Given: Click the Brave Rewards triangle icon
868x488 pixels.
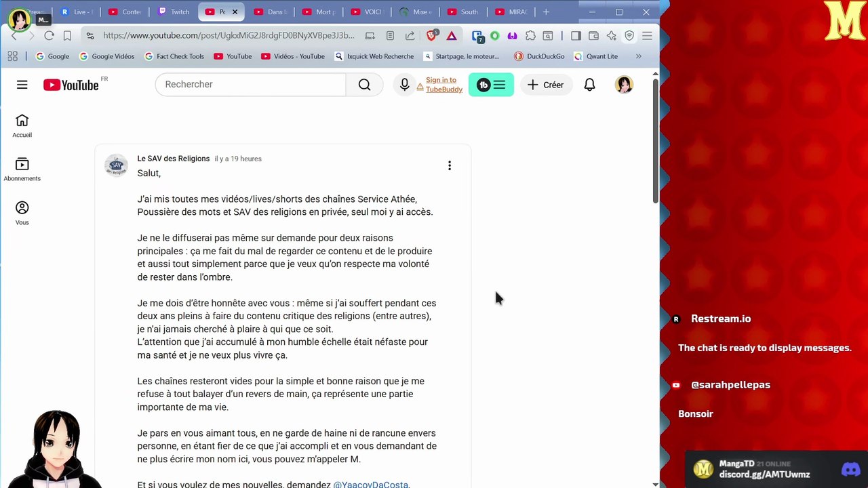Looking at the screenshot, I should coord(452,36).
